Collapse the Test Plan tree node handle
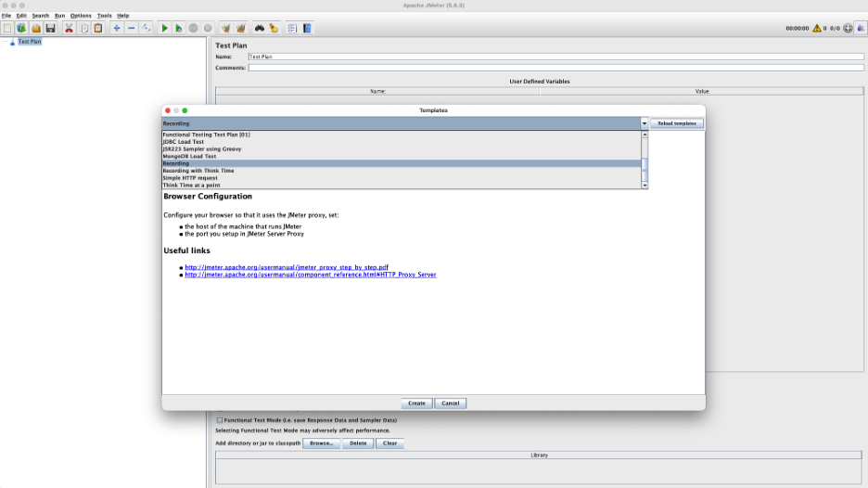868x488 pixels. tap(5, 42)
